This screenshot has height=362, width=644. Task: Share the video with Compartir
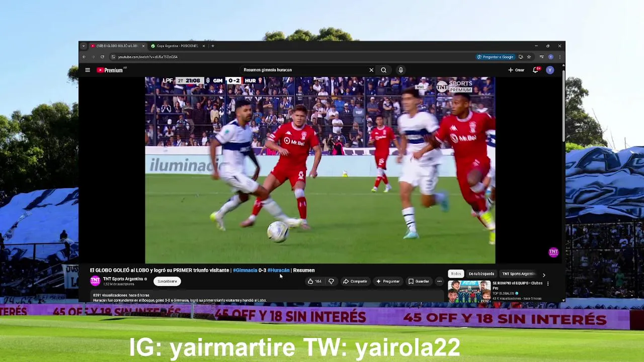click(355, 282)
